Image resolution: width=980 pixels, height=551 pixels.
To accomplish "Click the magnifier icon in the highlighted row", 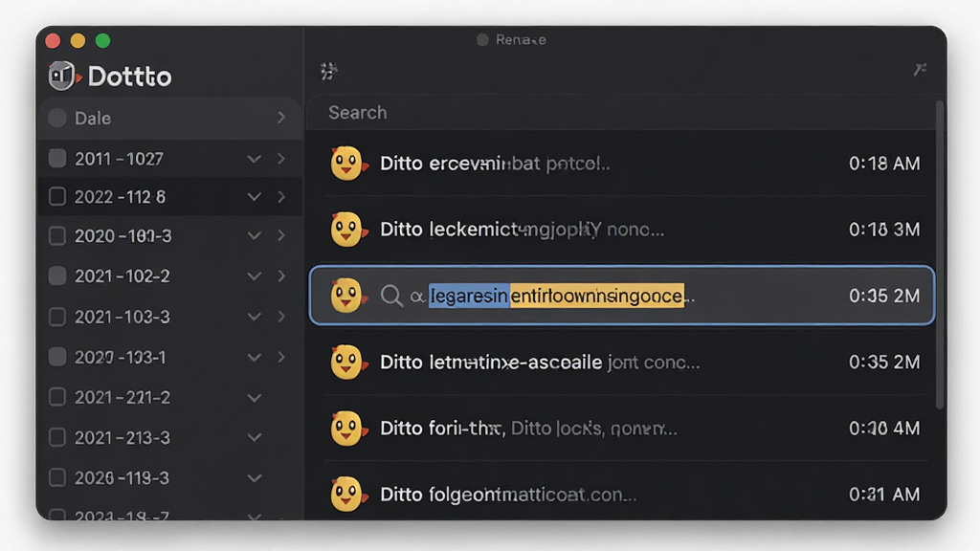I will pyautogui.click(x=391, y=296).
